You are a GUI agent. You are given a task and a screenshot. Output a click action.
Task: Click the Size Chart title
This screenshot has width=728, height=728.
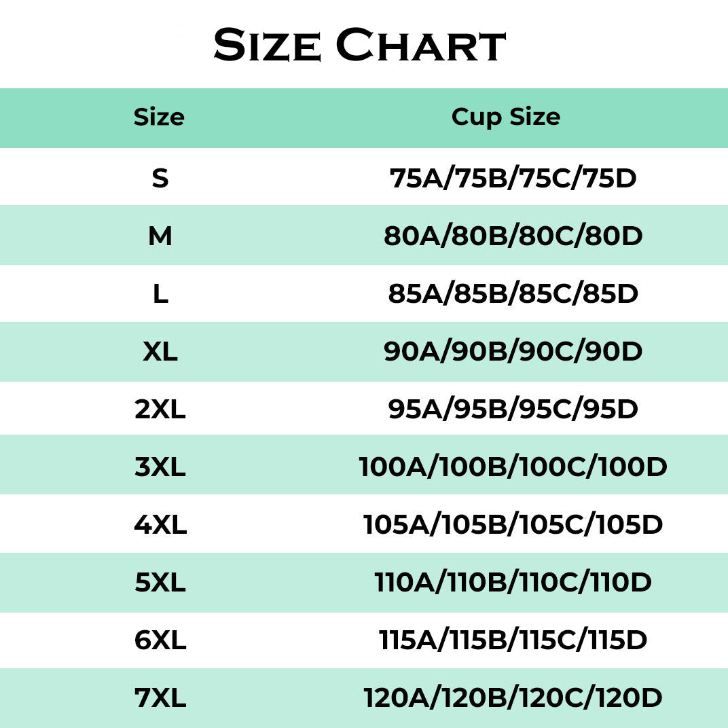click(x=360, y=46)
